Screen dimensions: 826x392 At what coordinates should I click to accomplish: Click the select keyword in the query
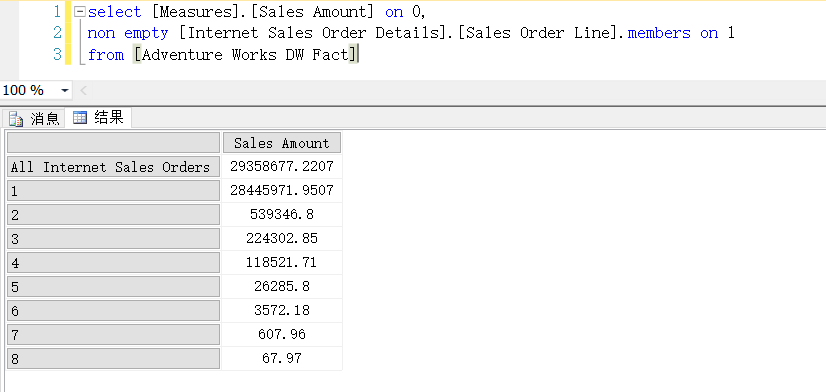(x=114, y=12)
